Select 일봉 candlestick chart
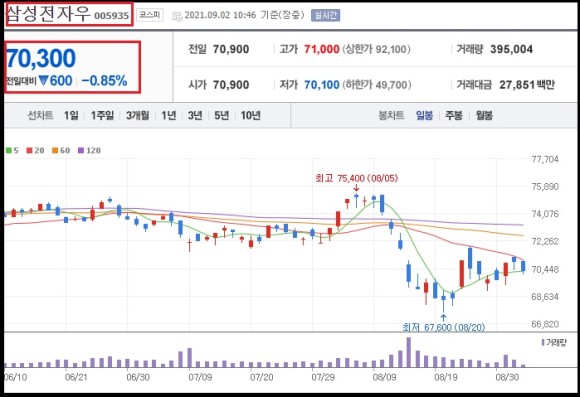Viewport: 580px width, 397px height. tap(424, 115)
